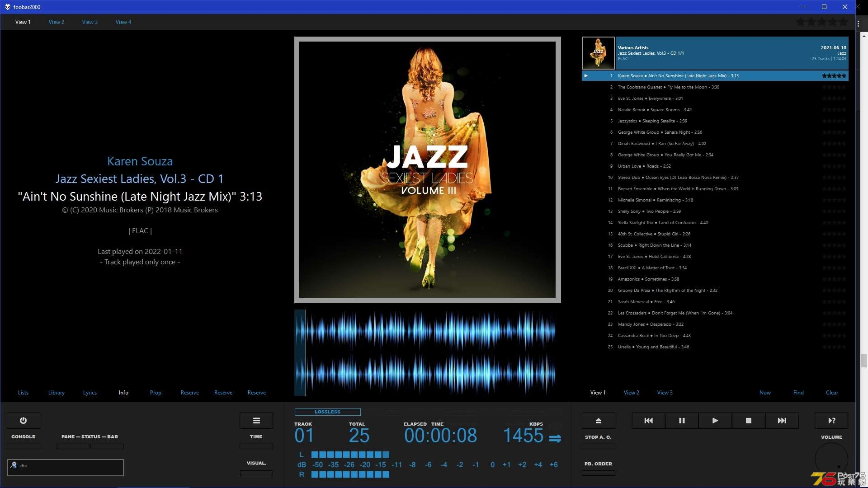
Task: Open the Library tab
Action: pos(57,392)
